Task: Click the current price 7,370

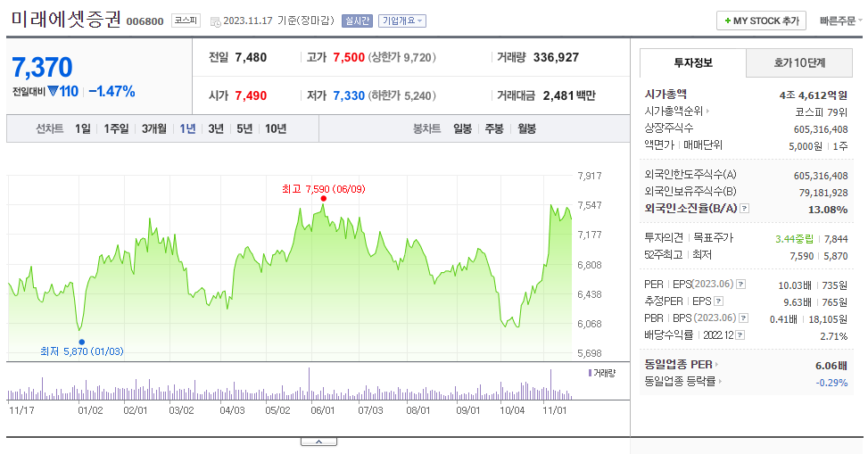Action: [42, 68]
